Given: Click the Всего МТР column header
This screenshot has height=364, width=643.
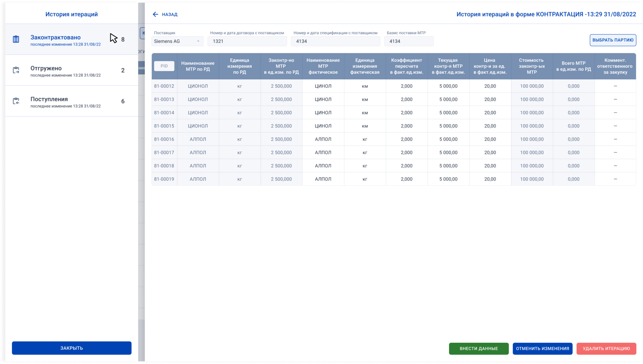Looking at the screenshot, I should (574, 66).
